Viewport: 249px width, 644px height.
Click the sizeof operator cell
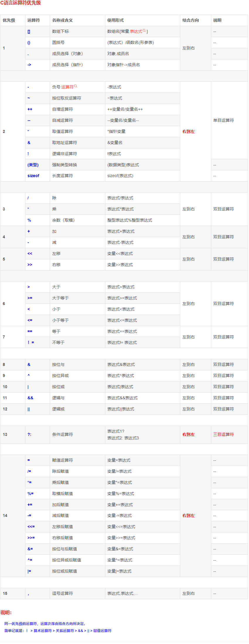[37, 176]
